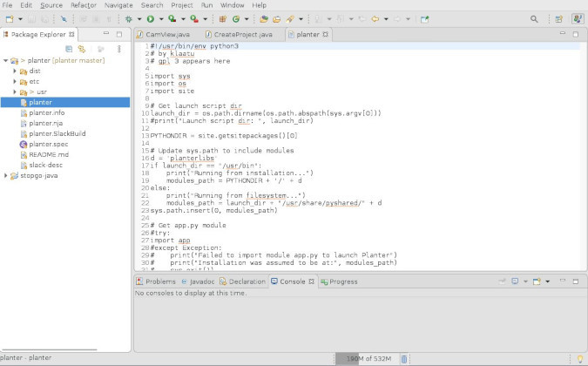Select README.md file in the tree
The image size is (588, 366).
(48, 154)
